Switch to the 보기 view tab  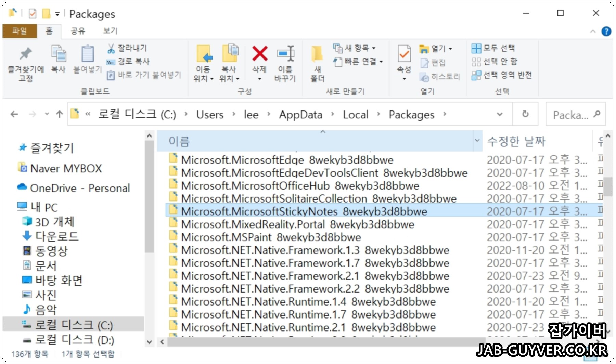110,31
